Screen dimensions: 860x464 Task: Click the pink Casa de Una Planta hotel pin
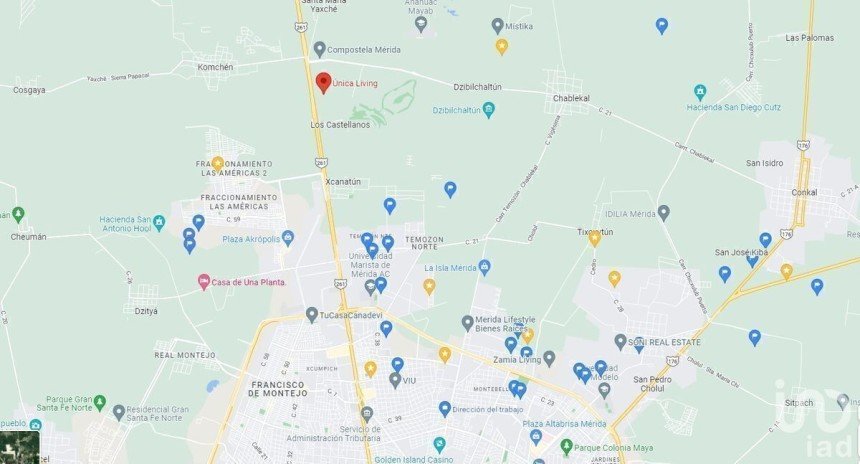pyautogui.click(x=204, y=282)
